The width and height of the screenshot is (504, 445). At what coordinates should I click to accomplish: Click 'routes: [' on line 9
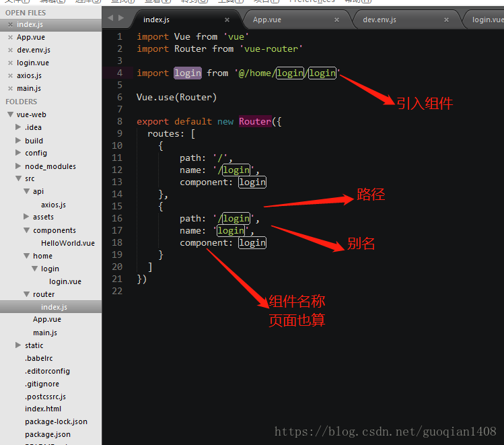pyautogui.click(x=172, y=134)
